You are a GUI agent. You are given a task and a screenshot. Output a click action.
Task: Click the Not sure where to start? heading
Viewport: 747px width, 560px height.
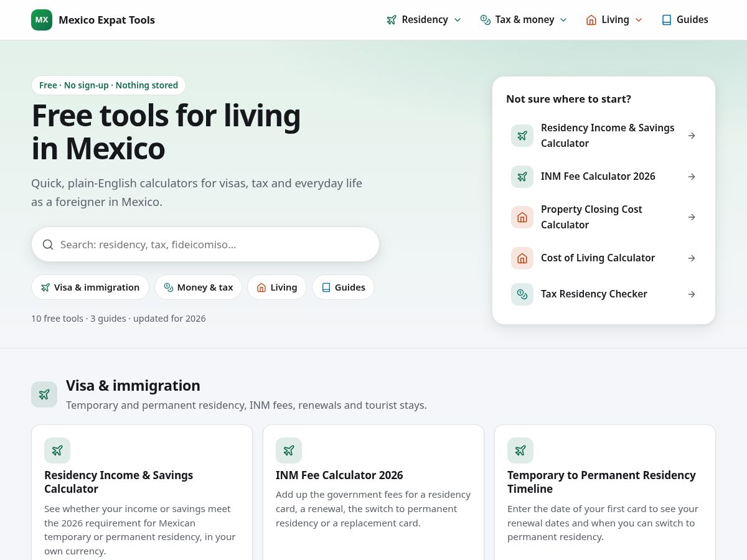click(x=568, y=99)
